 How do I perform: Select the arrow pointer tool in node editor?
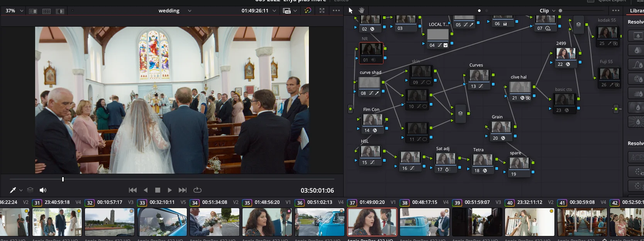351,10
